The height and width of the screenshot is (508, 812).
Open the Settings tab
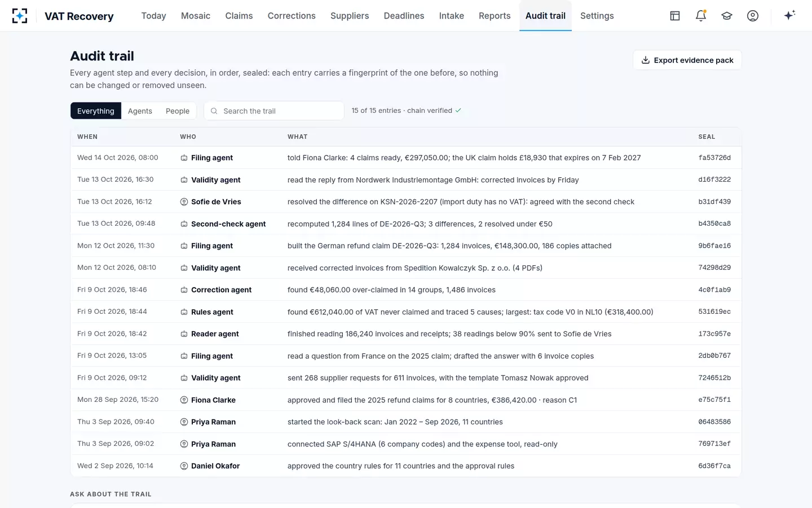click(597, 16)
